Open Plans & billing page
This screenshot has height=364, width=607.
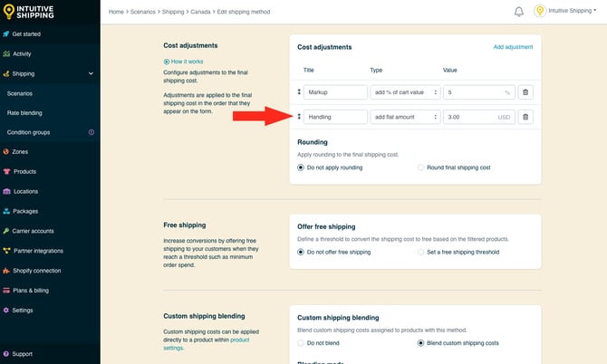(31, 291)
